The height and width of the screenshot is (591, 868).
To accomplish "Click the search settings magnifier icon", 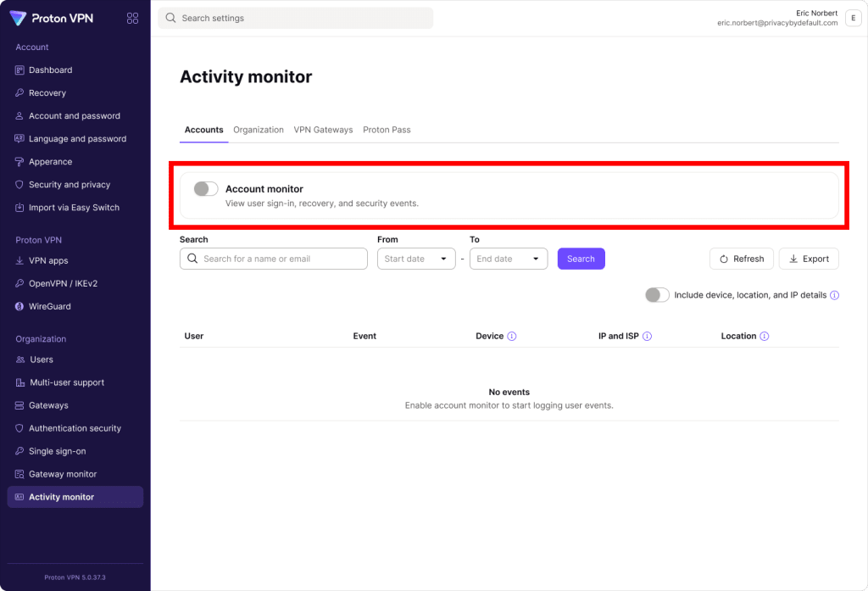I will click(170, 18).
